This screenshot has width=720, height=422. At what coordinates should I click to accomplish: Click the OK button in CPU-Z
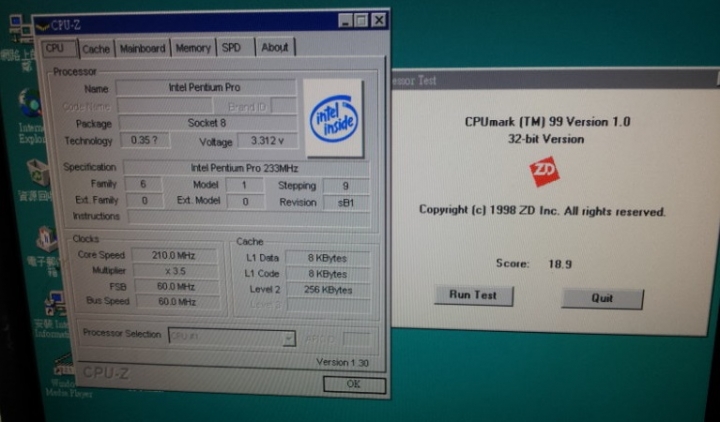(x=354, y=384)
